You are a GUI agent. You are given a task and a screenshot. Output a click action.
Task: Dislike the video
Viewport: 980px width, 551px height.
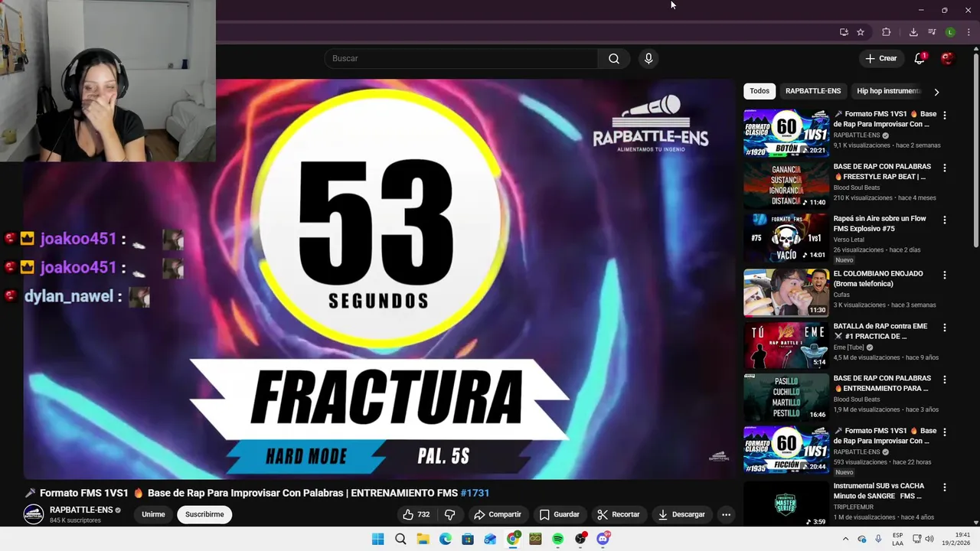point(450,514)
